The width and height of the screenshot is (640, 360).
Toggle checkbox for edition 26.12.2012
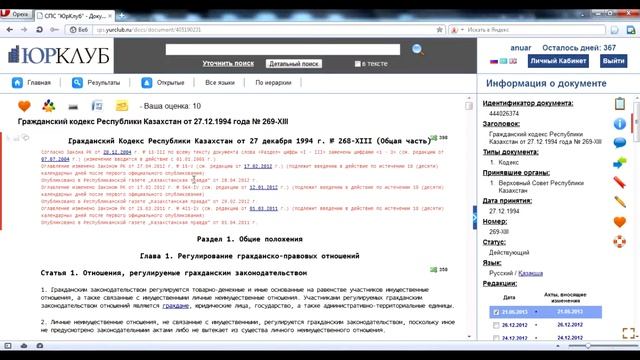tap(496, 325)
